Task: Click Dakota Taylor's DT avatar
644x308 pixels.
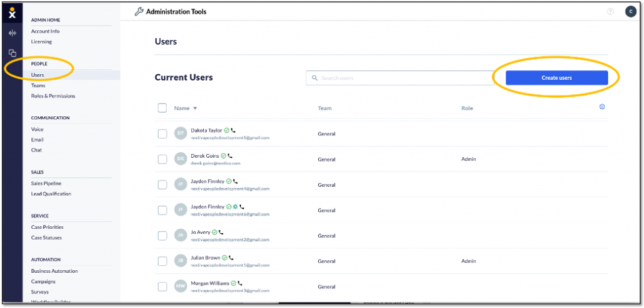Action: point(180,134)
